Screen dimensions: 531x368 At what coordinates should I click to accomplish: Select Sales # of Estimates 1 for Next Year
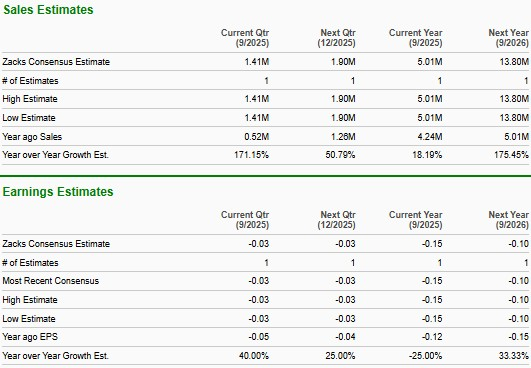point(526,81)
